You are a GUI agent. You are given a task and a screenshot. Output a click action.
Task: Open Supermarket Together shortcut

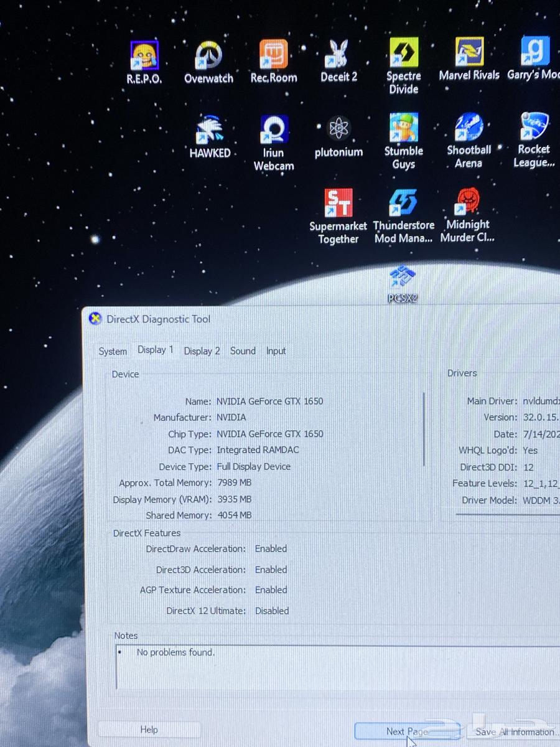338,217
